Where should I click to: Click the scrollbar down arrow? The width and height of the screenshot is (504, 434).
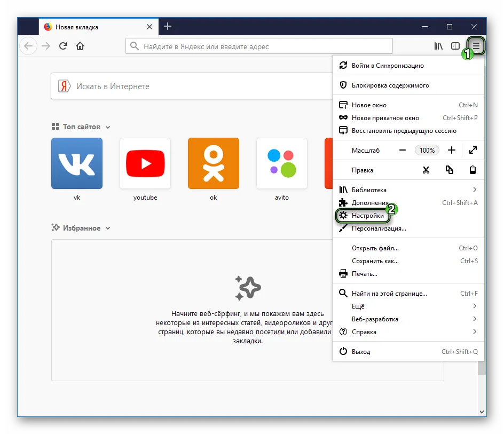[x=482, y=412]
